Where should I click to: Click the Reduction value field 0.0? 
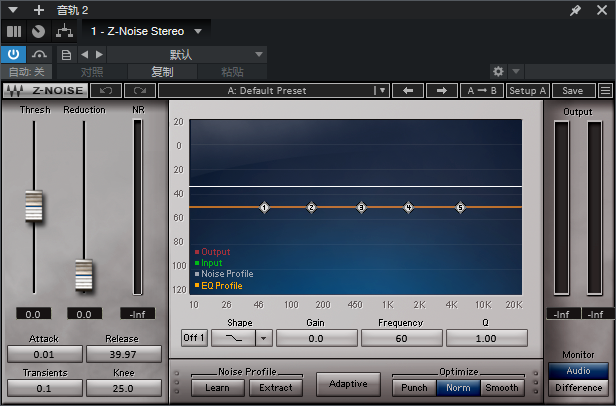[x=84, y=314]
